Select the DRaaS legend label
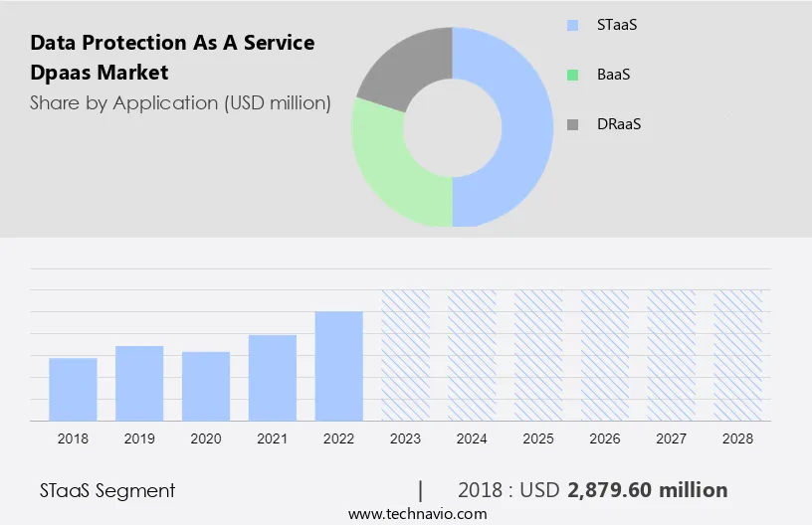812x525 pixels. point(619,124)
